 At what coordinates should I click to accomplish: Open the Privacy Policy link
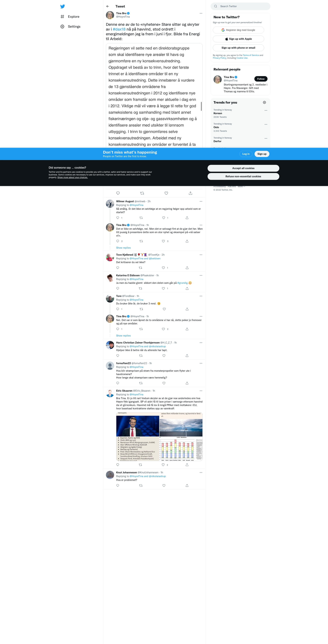click(x=219, y=58)
